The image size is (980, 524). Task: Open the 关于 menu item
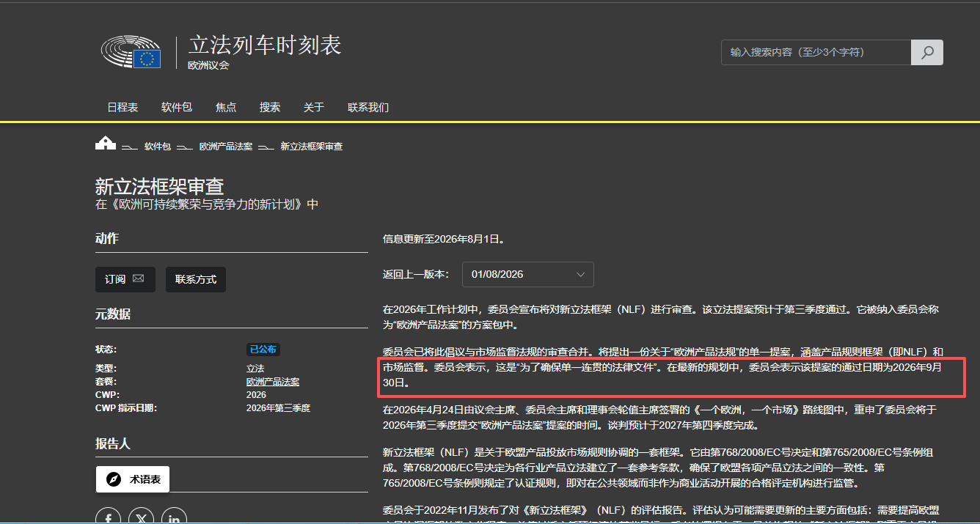tap(314, 107)
